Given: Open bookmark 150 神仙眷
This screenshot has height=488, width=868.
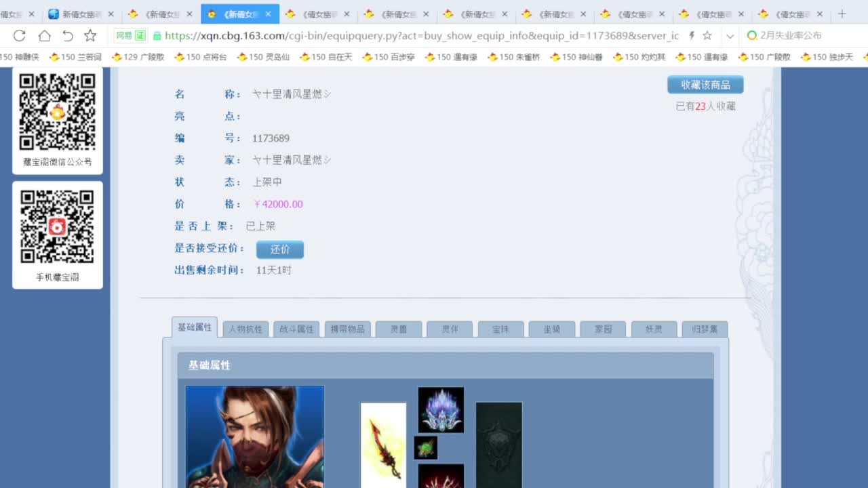Looking at the screenshot, I should (x=577, y=57).
